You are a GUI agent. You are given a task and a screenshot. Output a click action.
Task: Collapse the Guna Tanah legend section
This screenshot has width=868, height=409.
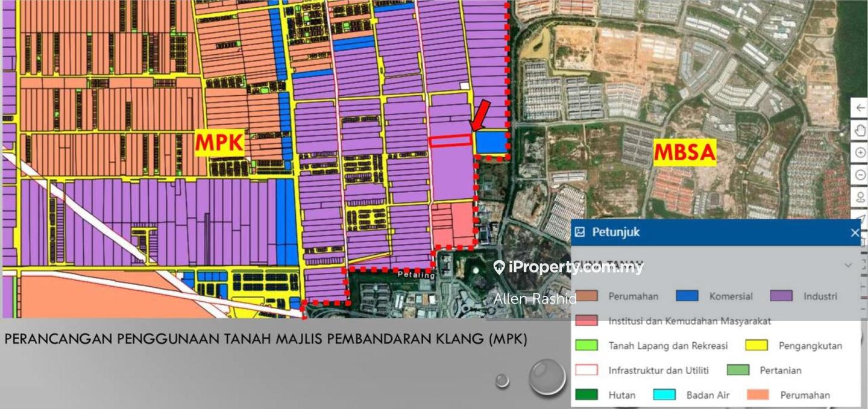(x=848, y=265)
